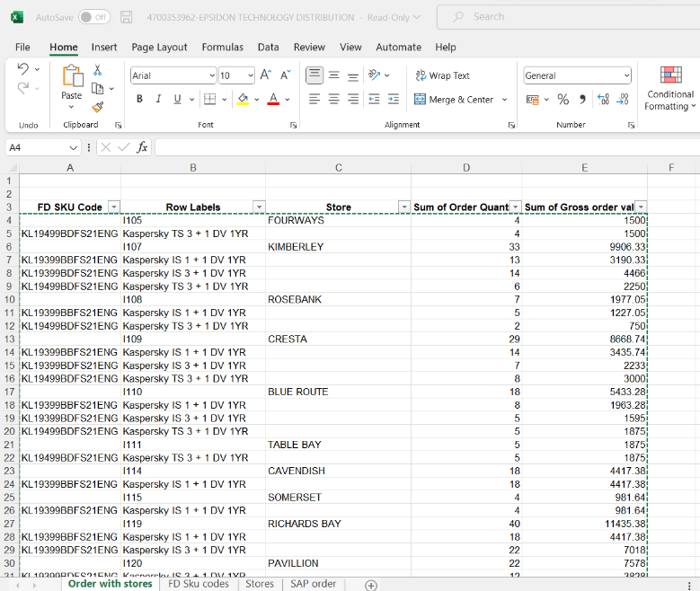Toggle Wrap Text for cells

[442, 75]
